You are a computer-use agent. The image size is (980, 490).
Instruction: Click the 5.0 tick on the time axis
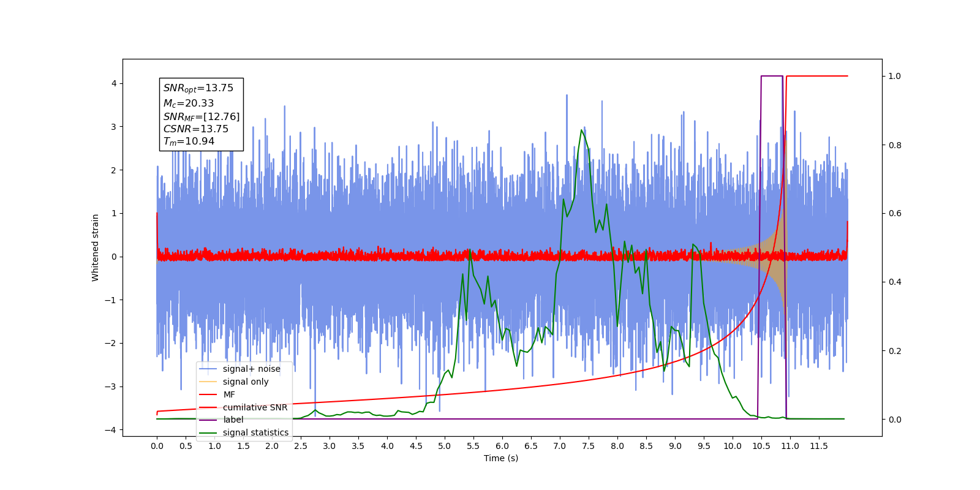pyautogui.click(x=445, y=446)
